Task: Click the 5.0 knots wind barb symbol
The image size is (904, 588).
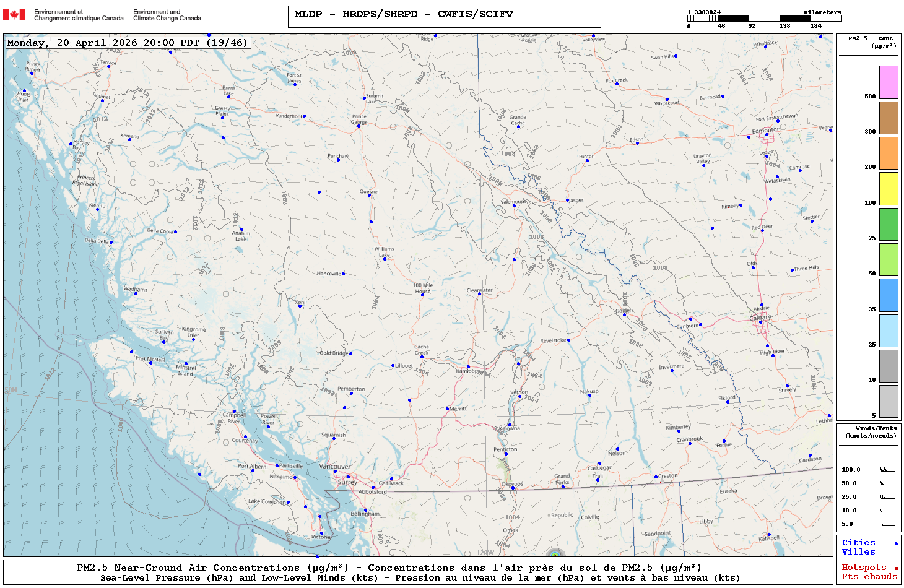Action: click(887, 524)
